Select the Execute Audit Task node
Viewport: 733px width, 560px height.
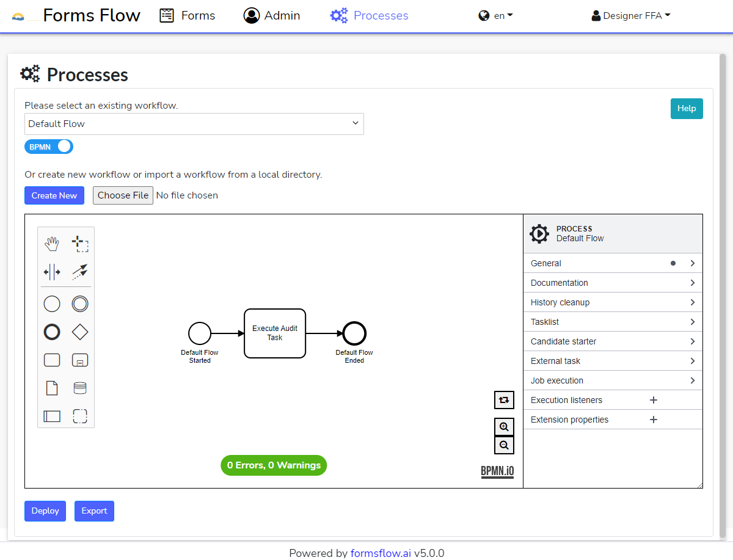pyautogui.click(x=275, y=333)
